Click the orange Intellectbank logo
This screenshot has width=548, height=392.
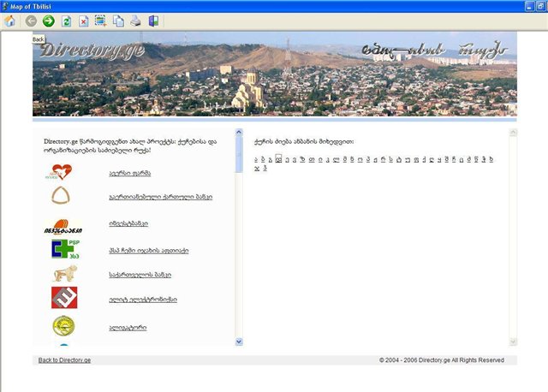63,227
